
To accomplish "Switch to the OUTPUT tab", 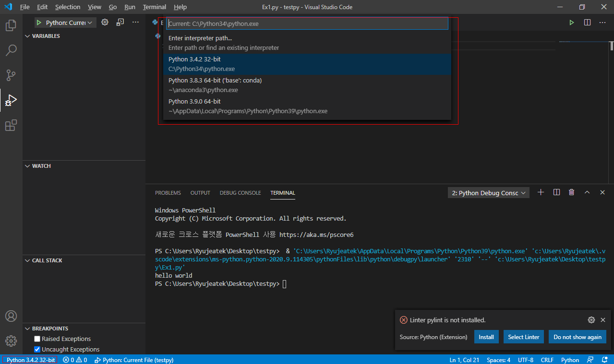I will coord(200,193).
